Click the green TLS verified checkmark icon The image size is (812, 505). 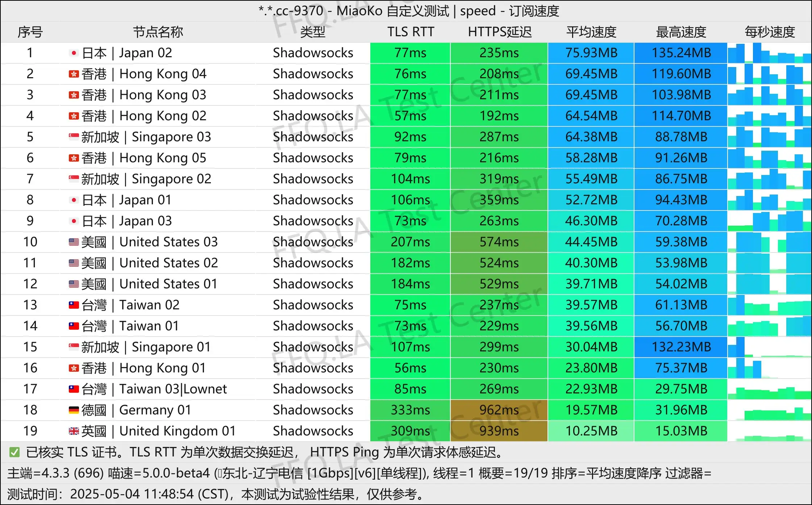(x=14, y=452)
